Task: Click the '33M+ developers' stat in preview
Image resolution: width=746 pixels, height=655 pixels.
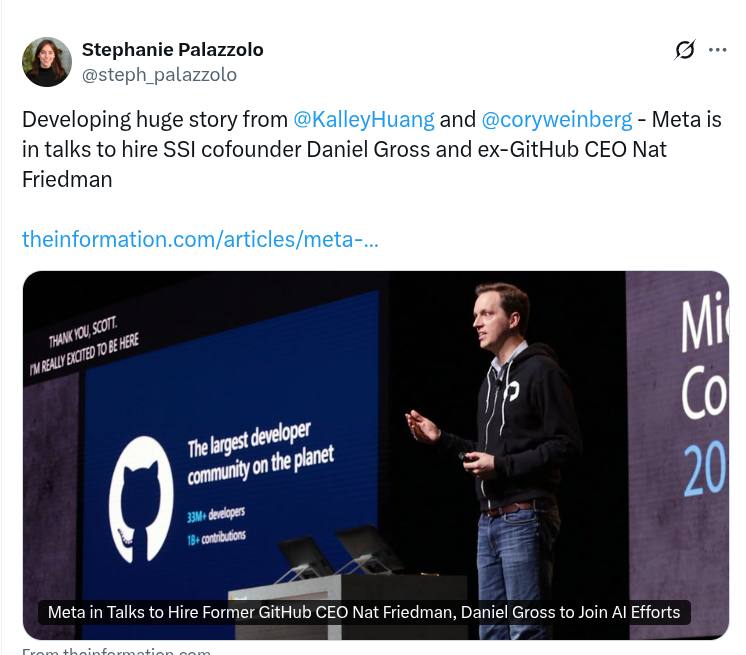Action: [216, 514]
